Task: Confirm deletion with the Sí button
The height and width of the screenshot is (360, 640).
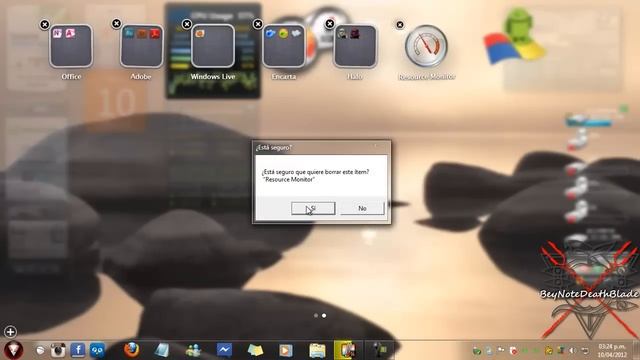Action: (x=313, y=208)
